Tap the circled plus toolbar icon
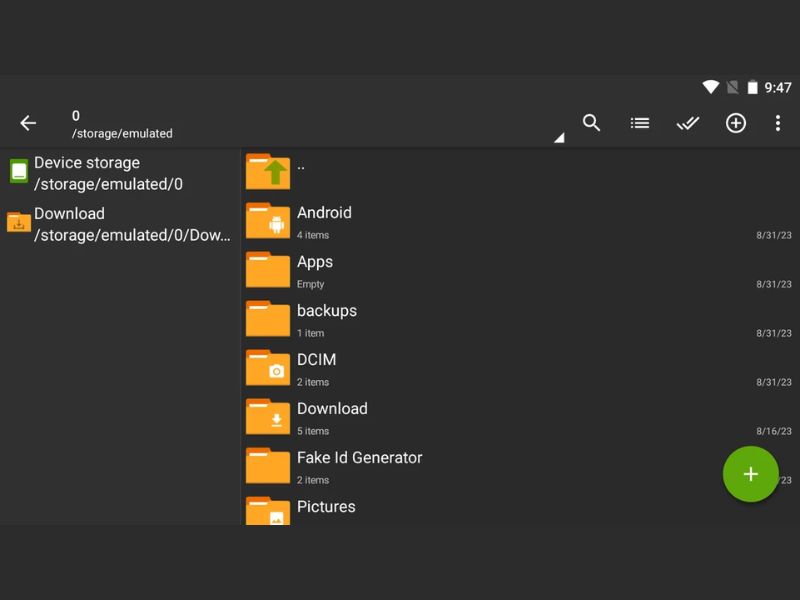The height and width of the screenshot is (600, 800). click(x=736, y=123)
